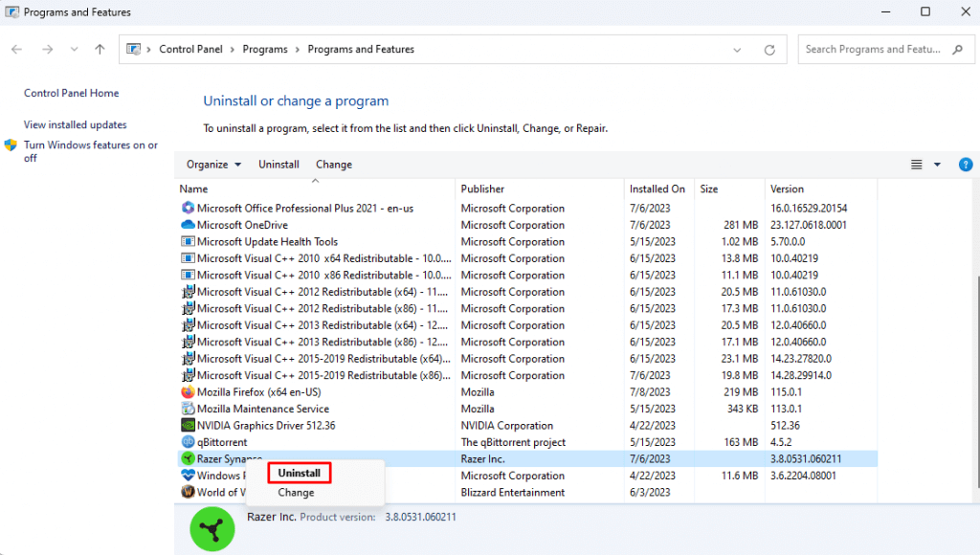Screen dimensions: 980x555
Task: Expand chevron after Programs breadcrumb
Action: [x=298, y=50]
